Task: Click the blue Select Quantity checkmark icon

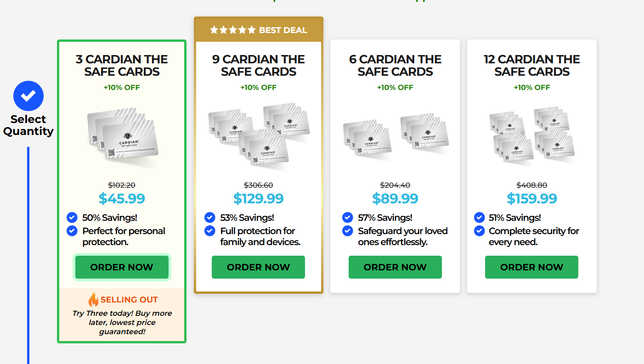Action: pyautogui.click(x=28, y=95)
